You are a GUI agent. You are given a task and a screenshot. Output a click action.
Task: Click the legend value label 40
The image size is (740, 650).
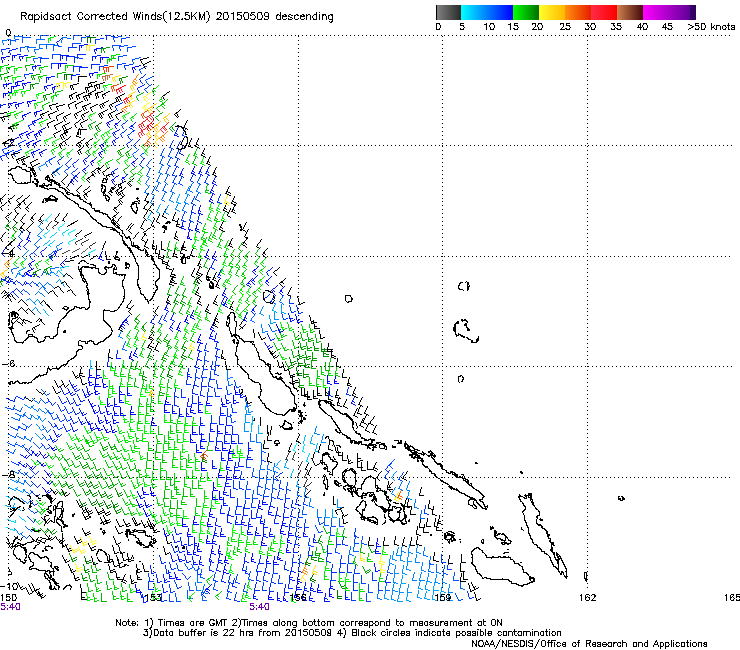pos(642,26)
